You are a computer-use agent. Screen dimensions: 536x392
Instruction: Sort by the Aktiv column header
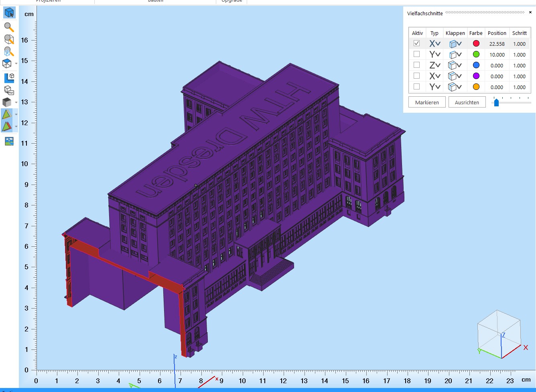coord(417,33)
